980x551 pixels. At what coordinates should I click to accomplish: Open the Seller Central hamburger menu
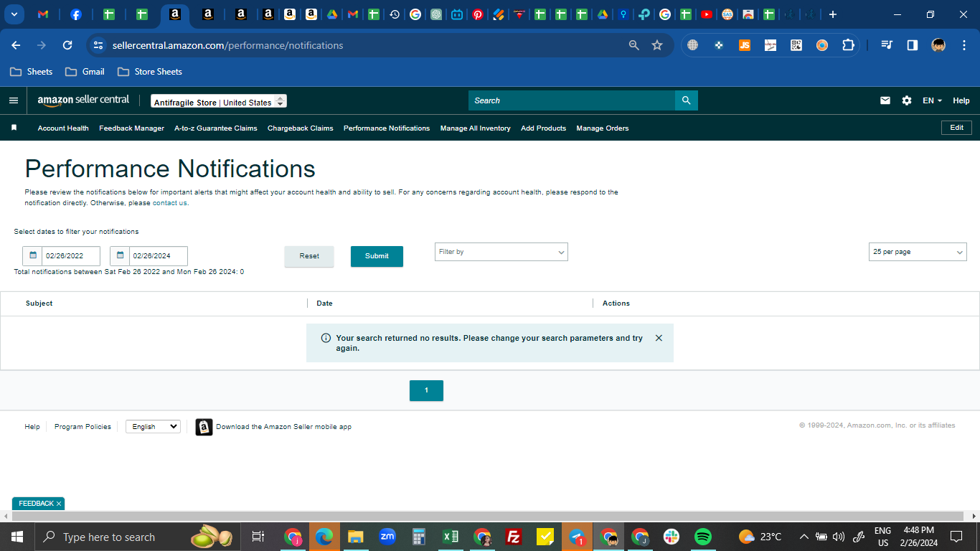(x=14, y=100)
